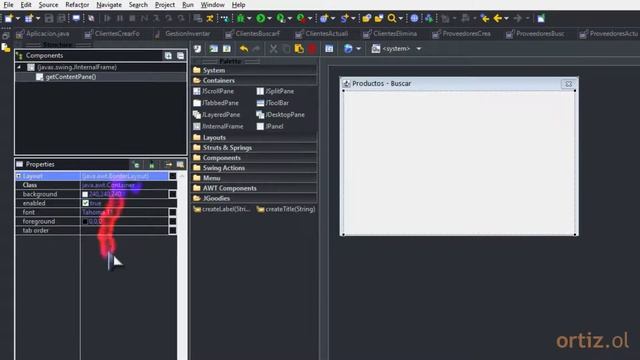Click the Last Edit Location arrow icon
640x360 pixels.
485,18
